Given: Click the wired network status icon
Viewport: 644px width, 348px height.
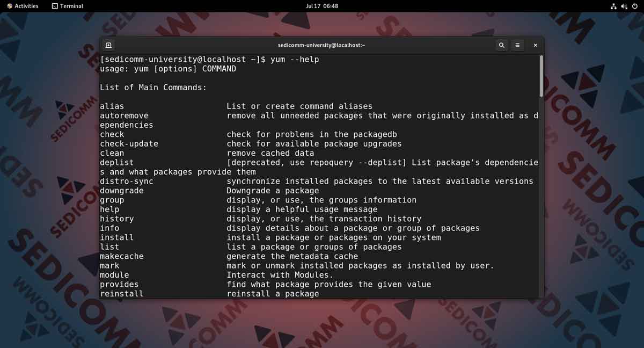Looking at the screenshot, I should 613,6.
